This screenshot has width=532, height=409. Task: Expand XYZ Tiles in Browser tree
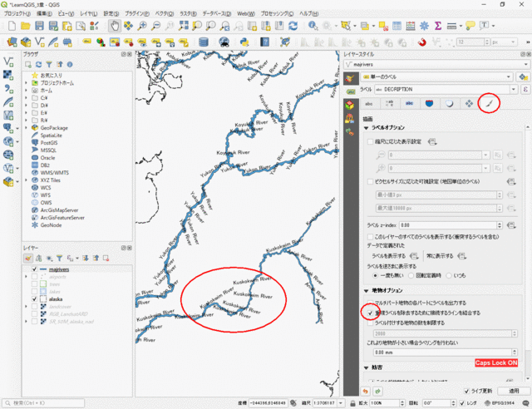coord(26,180)
